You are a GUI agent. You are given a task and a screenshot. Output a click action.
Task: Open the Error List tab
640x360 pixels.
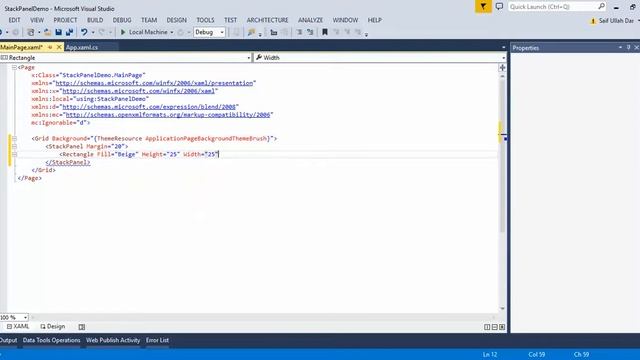(158, 340)
